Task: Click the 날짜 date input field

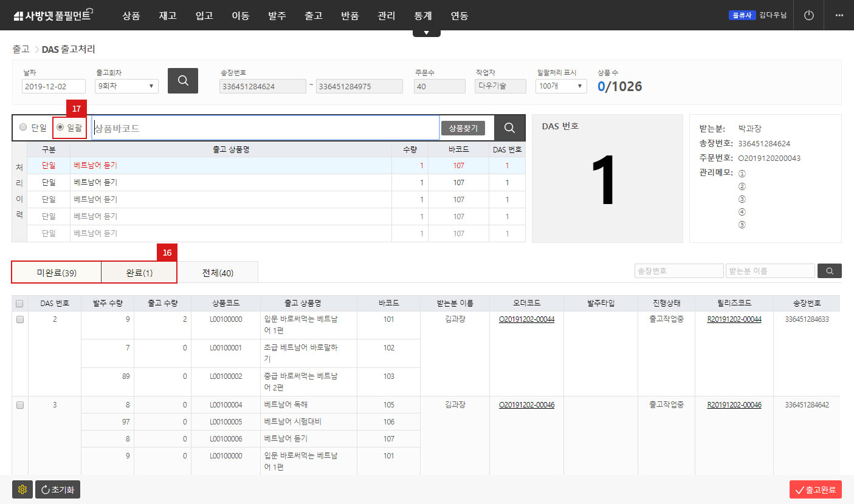Action: 53,86
